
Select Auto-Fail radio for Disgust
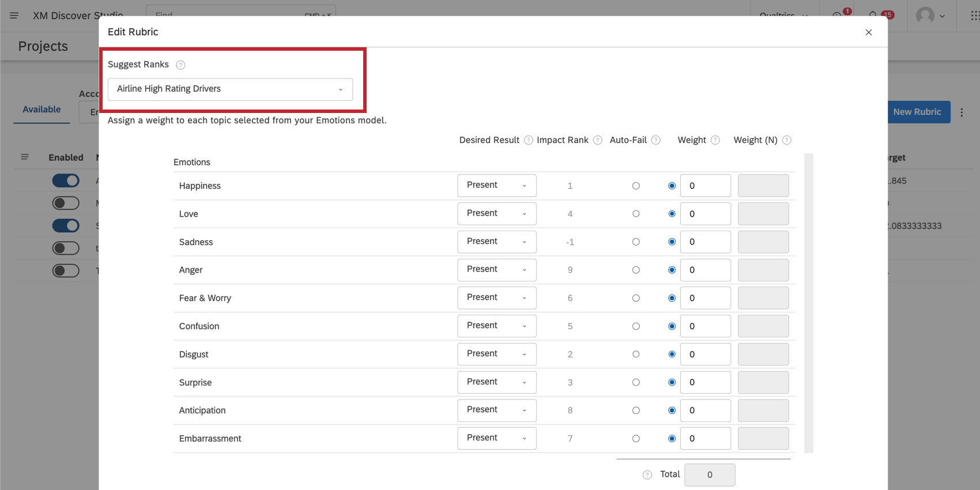(636, 355)
